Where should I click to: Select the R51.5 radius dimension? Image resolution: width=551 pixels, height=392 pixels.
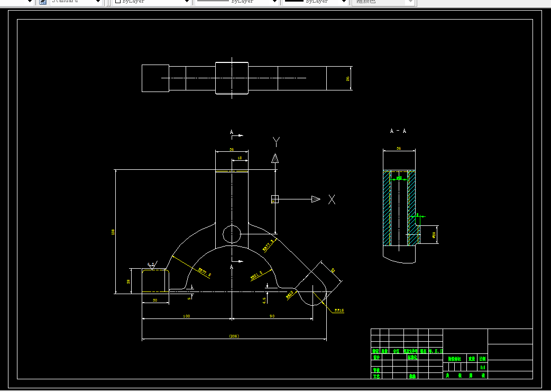[x=256, y=276]
